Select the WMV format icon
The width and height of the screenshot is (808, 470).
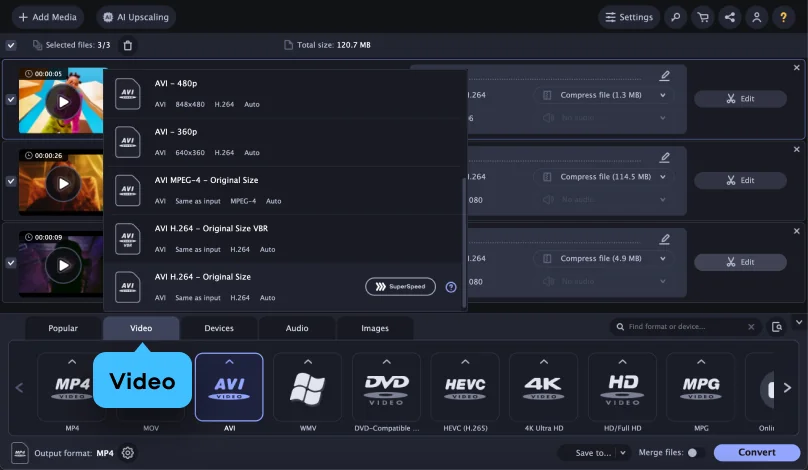(x=308, y=387)
